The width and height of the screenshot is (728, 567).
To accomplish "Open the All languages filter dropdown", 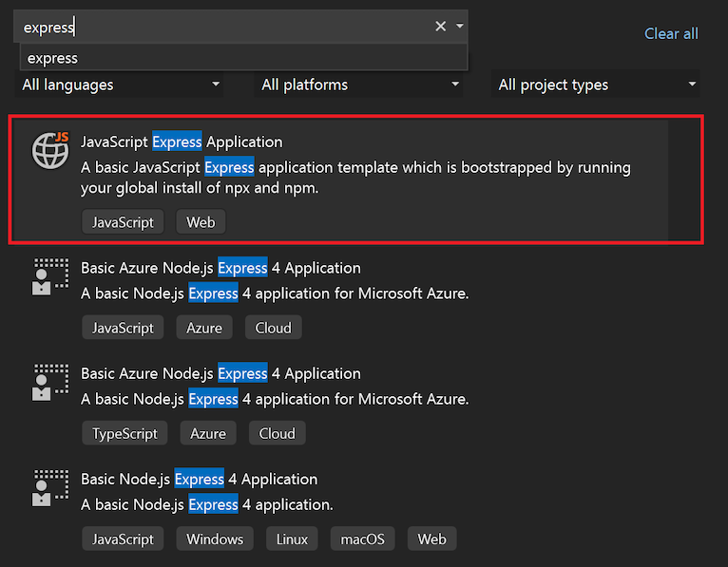I will (x=121, y=85).
